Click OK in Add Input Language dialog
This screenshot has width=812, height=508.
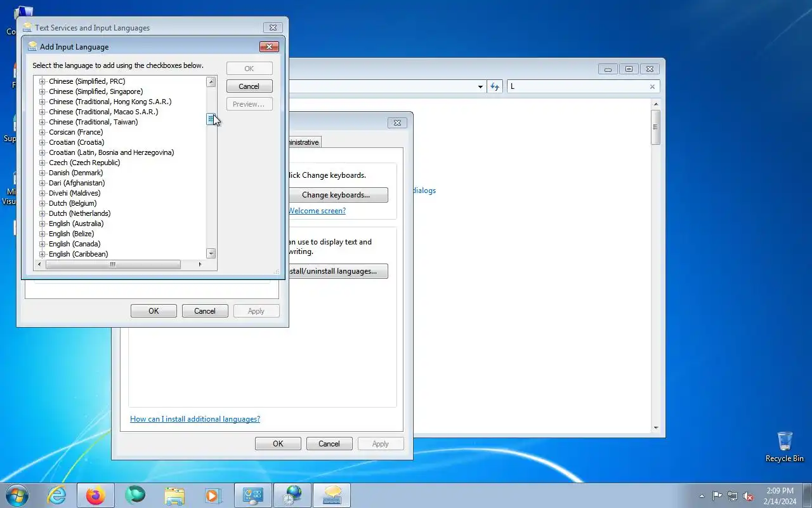(x=249, y=69)
